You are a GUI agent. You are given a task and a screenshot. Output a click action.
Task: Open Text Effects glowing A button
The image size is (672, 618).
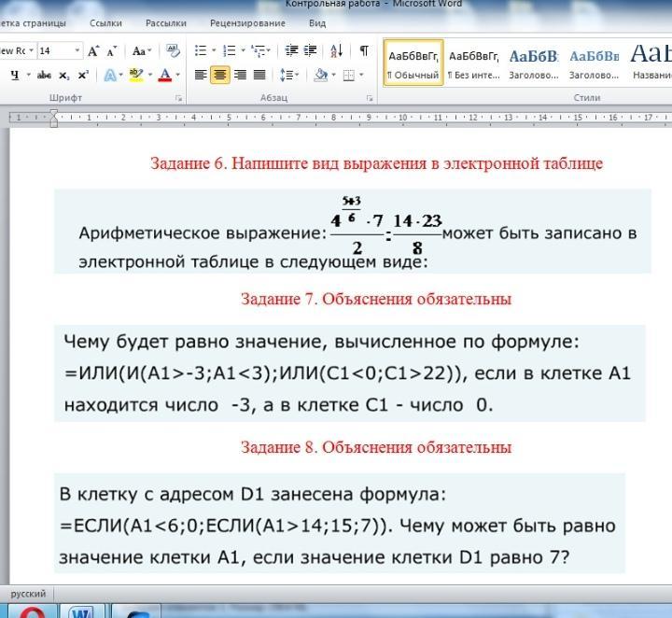point(110,76)
